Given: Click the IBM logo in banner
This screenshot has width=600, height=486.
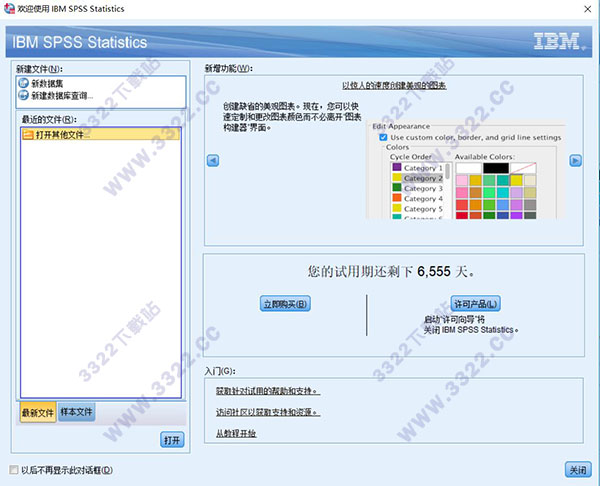Looking at the screenshot, I should point(559,41).
